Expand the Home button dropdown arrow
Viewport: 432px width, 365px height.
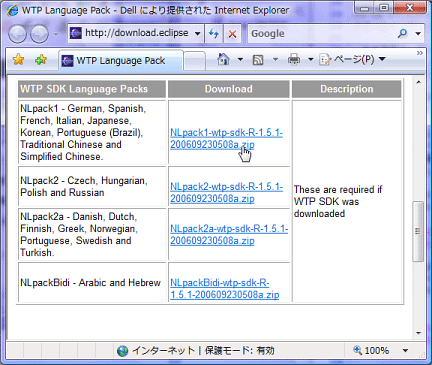point(240,60)
